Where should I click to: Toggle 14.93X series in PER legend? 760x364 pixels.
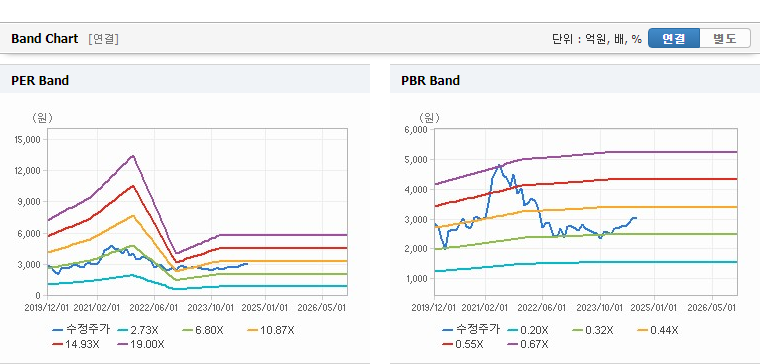tap(76, 344)
